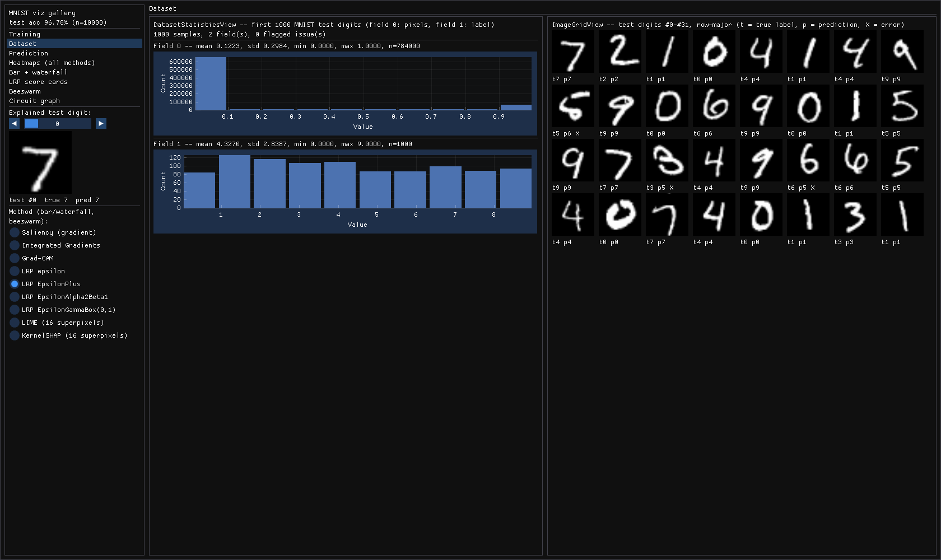Click the tallest bar in the Field 1 histogram
This screenshot has width=941, height=560.
[235, 181]
